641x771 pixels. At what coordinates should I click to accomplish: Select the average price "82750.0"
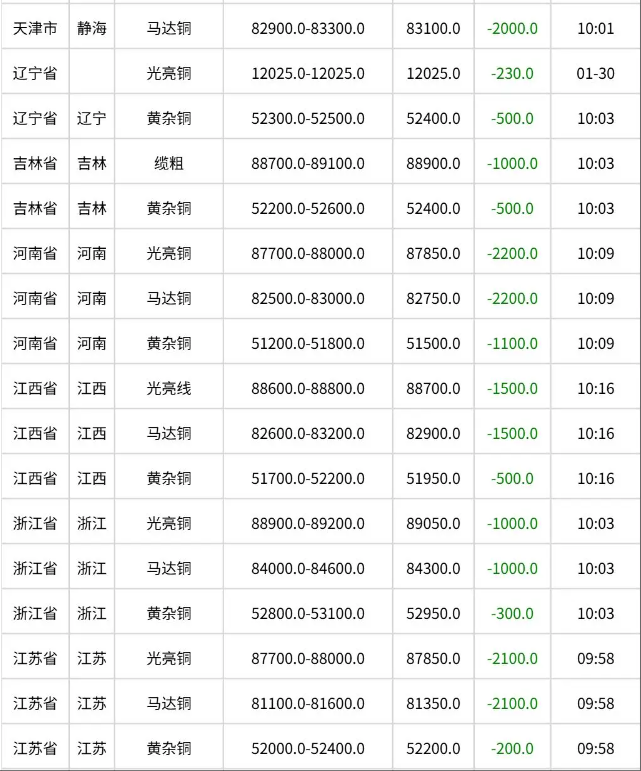433,298
